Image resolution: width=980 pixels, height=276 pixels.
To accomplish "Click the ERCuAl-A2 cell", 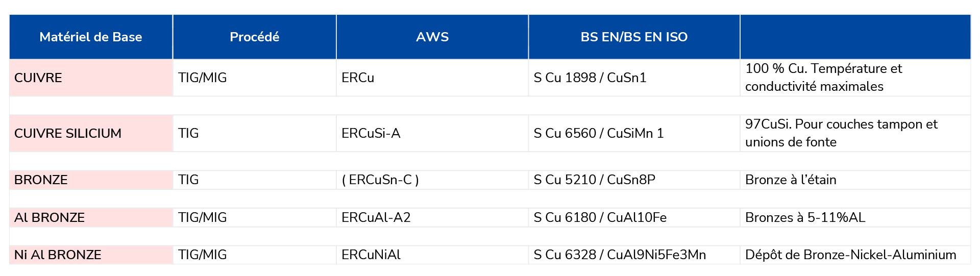I will [x=432, y=217].
